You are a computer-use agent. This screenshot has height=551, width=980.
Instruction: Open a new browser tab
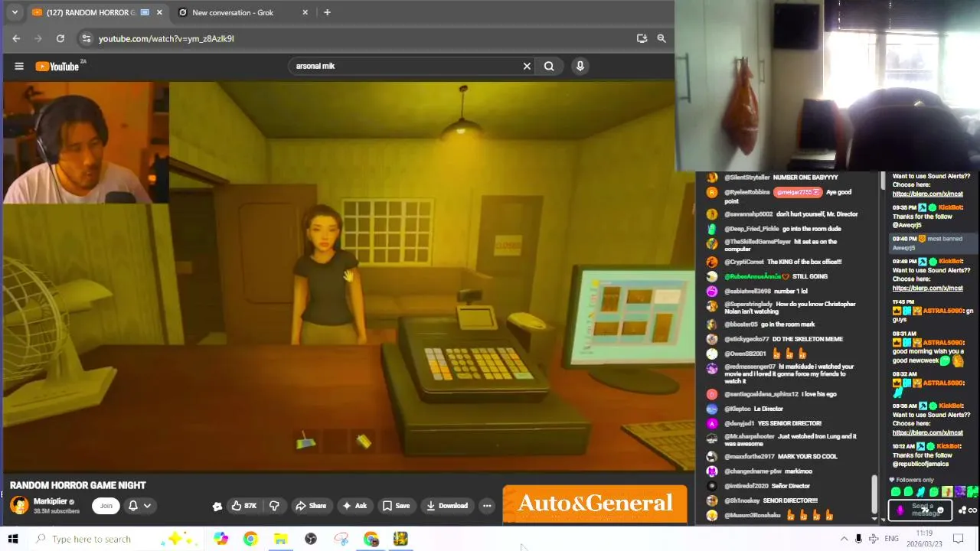click(327, 12)
